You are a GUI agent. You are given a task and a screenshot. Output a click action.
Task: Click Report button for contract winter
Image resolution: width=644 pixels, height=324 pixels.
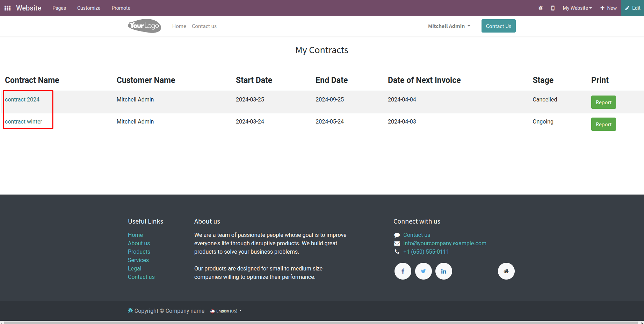(x=603, y=125)
